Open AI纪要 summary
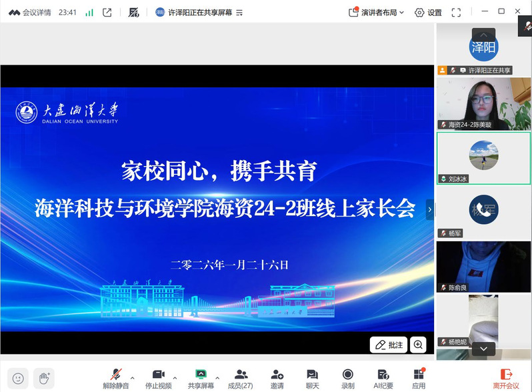Image resolution: width=532 pixels, height=392 pixels. 383,378
